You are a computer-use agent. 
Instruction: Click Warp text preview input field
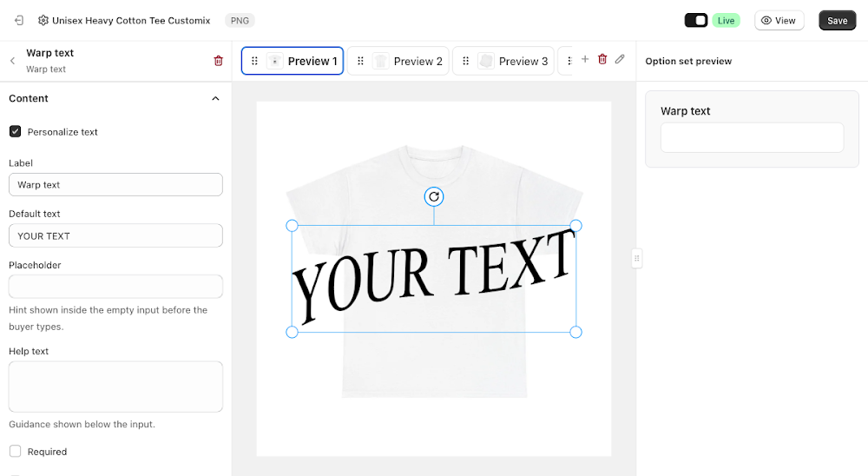pyautogui.click(x=752, y=137)
